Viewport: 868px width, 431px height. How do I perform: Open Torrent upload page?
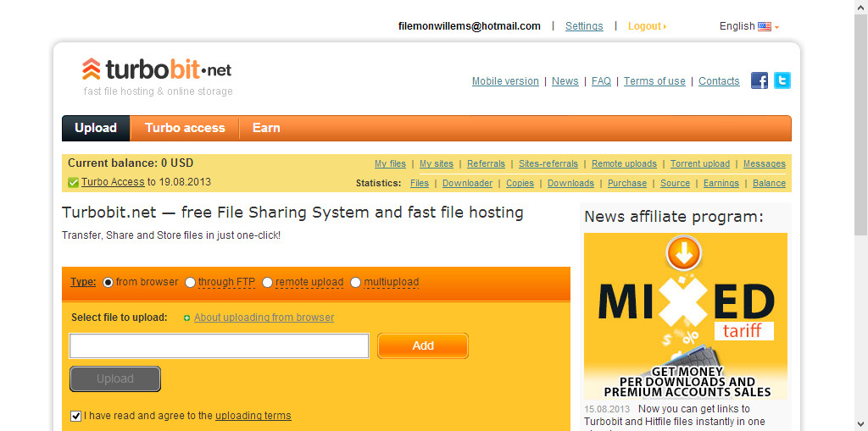point(699,163)
